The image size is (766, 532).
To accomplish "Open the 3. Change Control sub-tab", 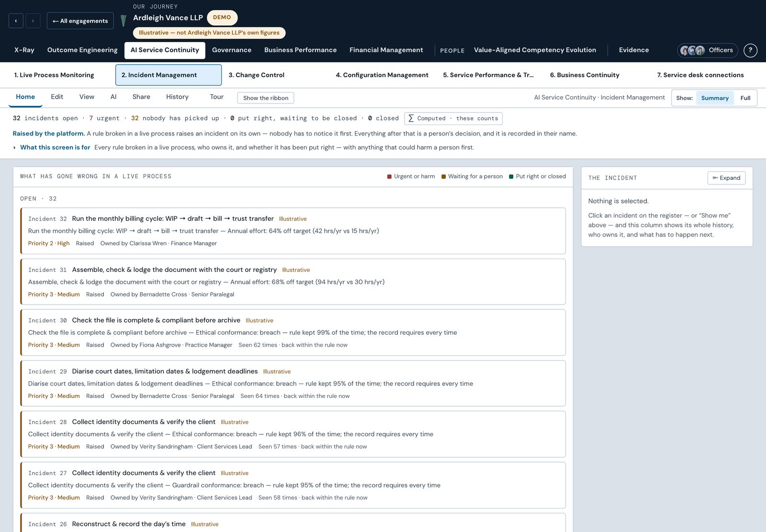I will tap(276, 75).
